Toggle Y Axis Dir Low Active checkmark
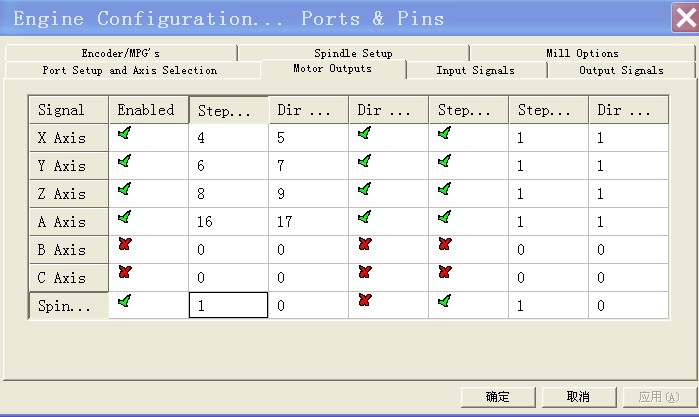Viewport: 699px width, 417px height. click(x=364, y=161)
